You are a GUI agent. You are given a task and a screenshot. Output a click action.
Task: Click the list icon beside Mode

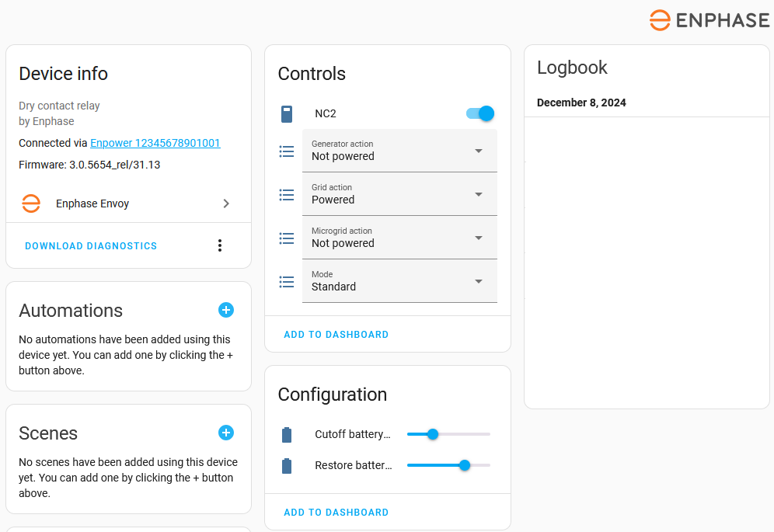pyautogui.click(x=287, y=281)
